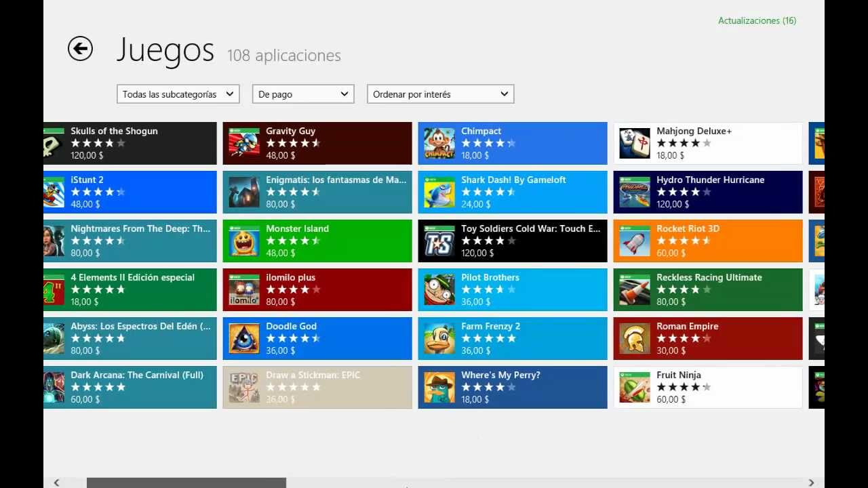Open the Skulls of the Shogun icon
868x488 pixels.
54,143
